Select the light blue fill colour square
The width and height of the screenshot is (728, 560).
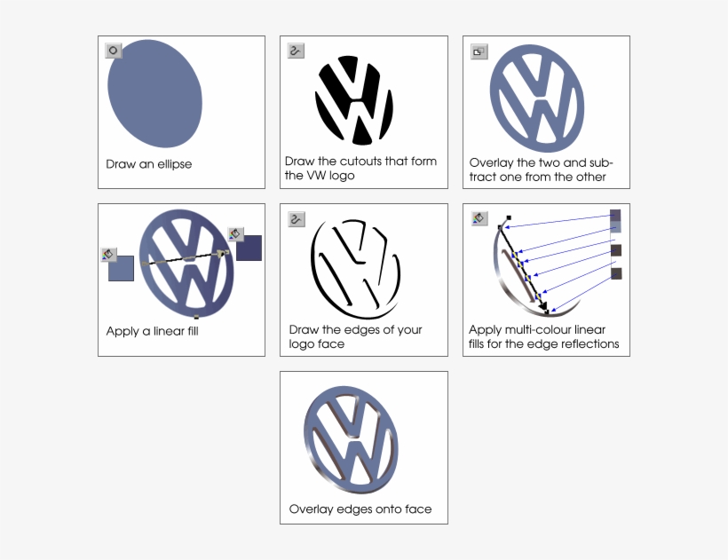pyautogui.click(x=121, y=268)
